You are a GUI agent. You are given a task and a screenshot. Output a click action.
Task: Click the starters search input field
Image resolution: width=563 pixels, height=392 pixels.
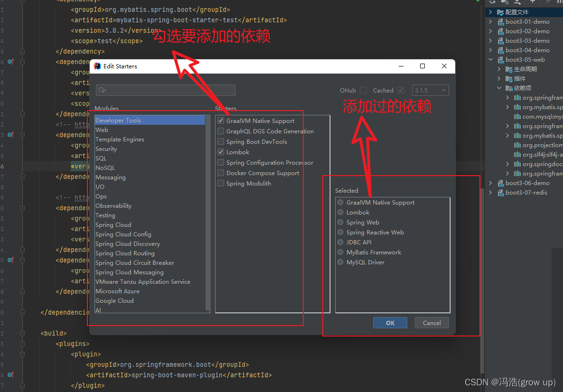pyautogui.click(x=166, y=90)
